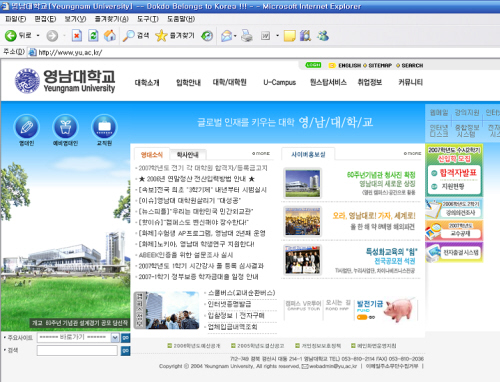Open the Messenger people toolbar icon
The image size is (500, 382).
pyautogui.click(x=323, y=36)
